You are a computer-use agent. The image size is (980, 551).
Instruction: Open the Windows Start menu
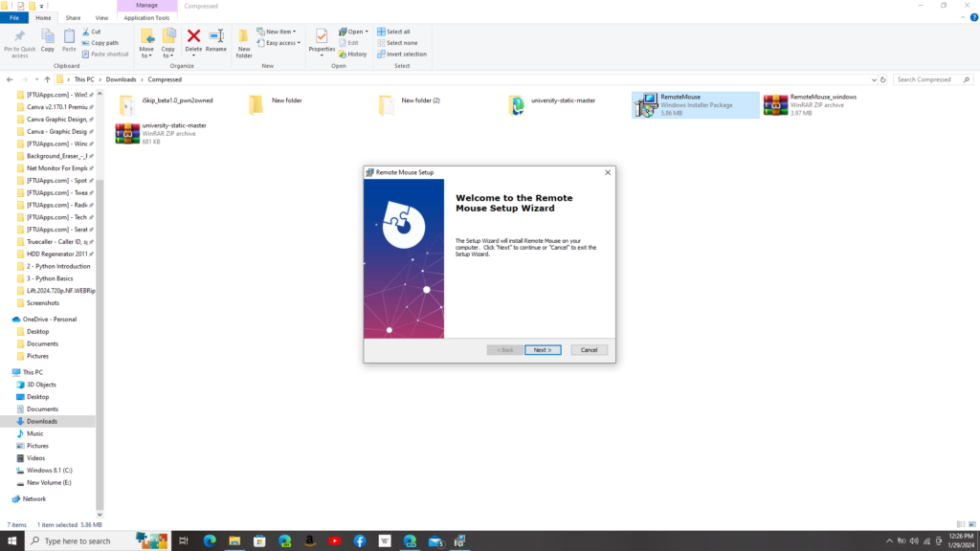point(11,541)
